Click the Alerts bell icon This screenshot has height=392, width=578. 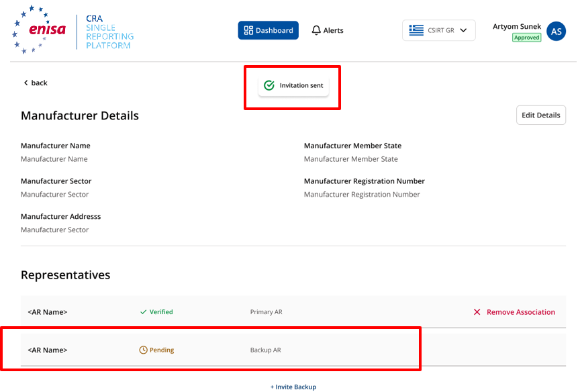(x=316, y=30)
